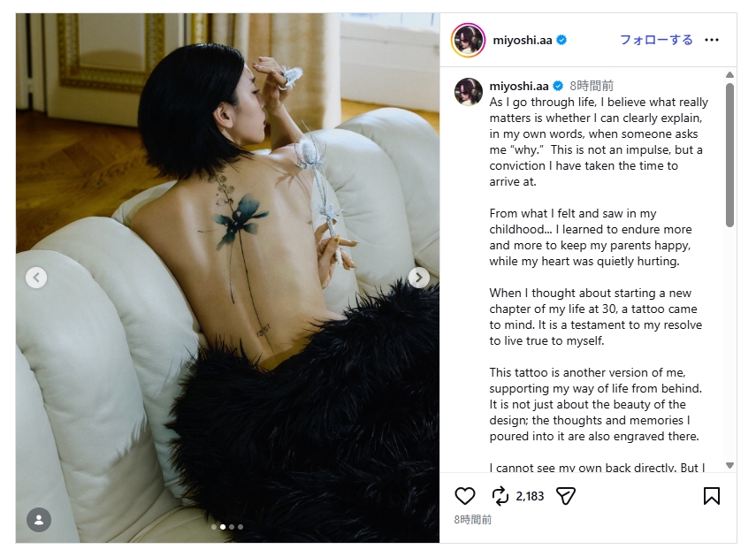Click the caption scrollbar up arrow
Screen dimensions: 756x557
tap(730, 75)
